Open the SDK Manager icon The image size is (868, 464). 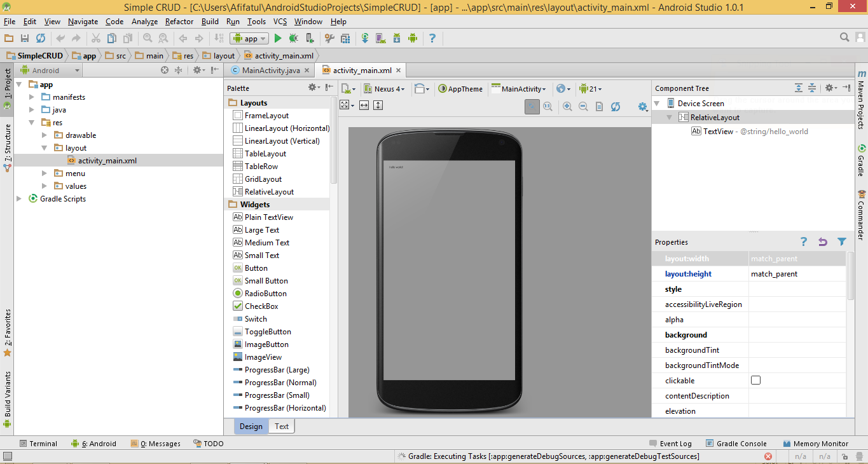point(396,38)
